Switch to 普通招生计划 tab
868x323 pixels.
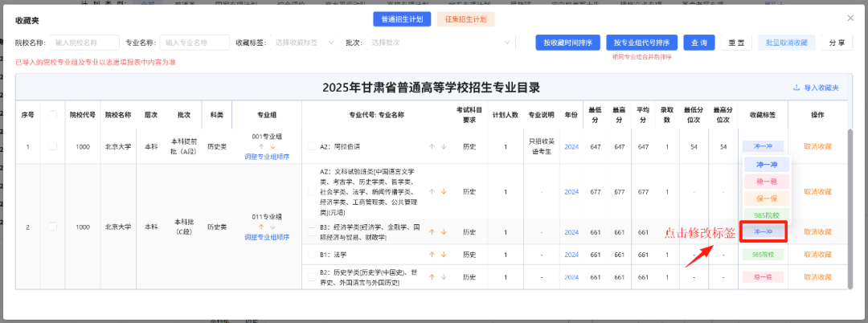[x=403, y=18]
